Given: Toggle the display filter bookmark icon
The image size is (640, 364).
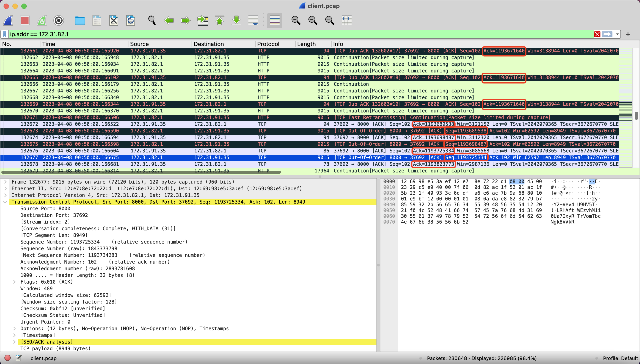Looking at the screenshot, I should coord(4,34).
